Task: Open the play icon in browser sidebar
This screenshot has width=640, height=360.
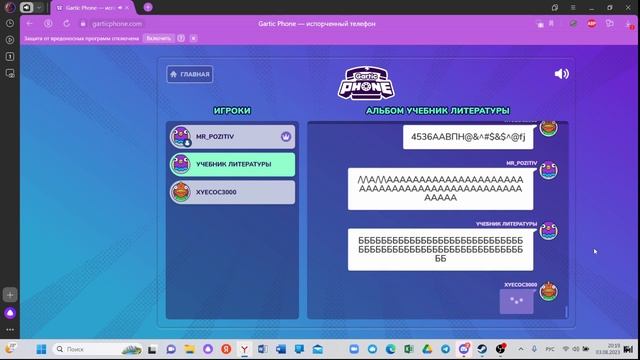Action: (10, 40)
